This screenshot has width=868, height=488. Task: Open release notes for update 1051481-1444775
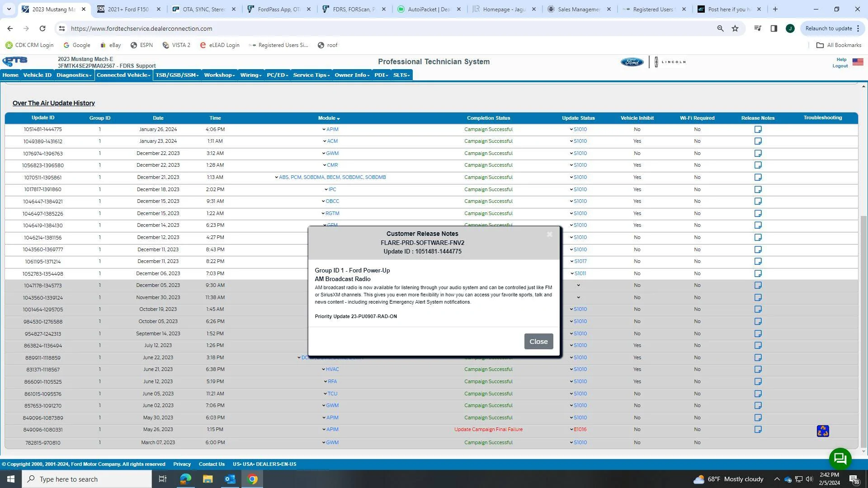(758, 130)
